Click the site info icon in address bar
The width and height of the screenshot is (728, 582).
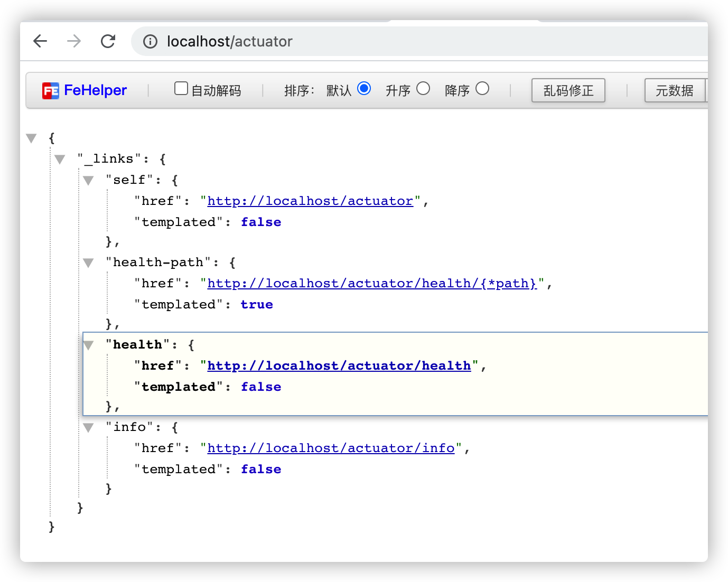[151, 42]
